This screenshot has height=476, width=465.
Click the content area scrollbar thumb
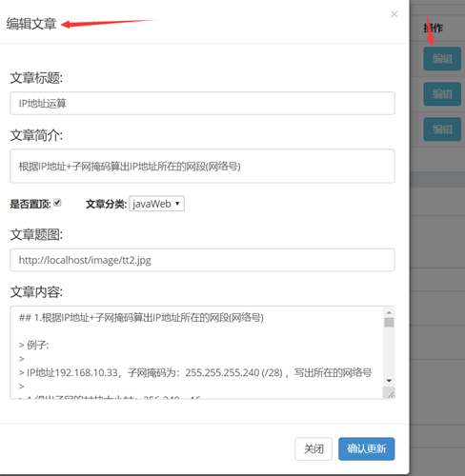click(x=389, y=323)
